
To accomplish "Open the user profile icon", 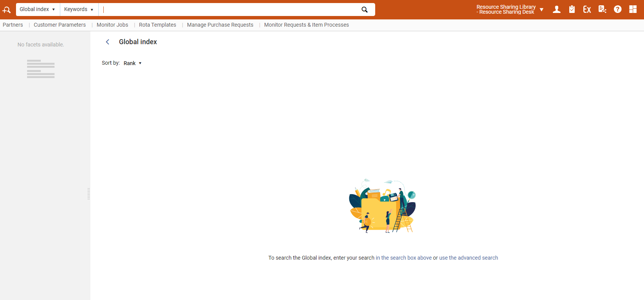I will (x=557, y=10).
